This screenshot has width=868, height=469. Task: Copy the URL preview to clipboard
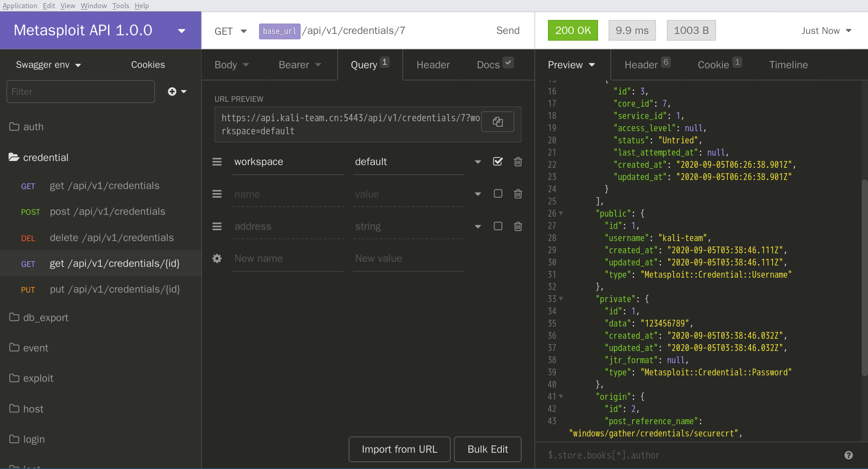point(497,122)
